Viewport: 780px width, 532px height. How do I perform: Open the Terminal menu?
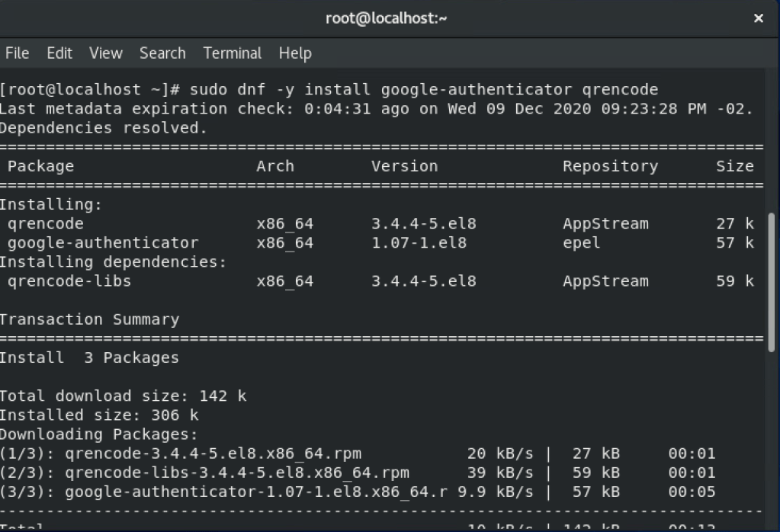(232, 53)
